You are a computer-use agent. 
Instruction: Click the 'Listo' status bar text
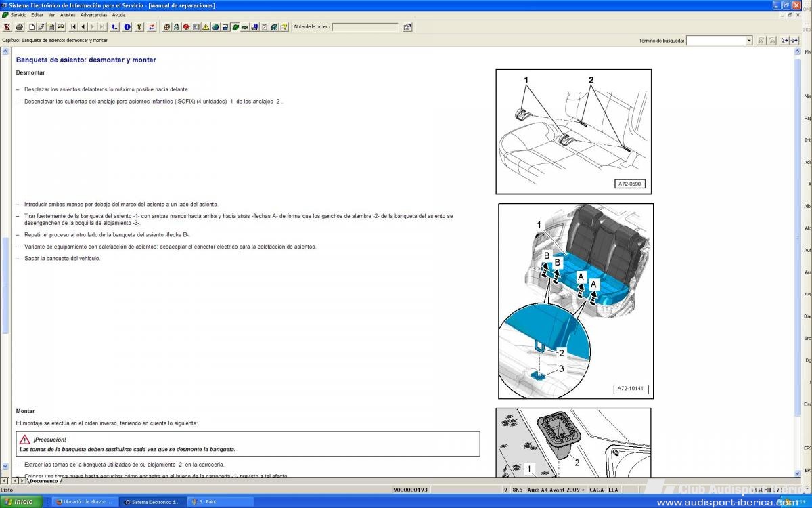click(7, 490)
